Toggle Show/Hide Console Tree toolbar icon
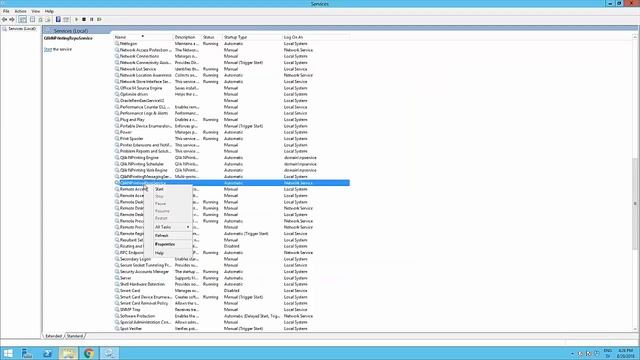This screenshot has height=360, width=640. click(22, 19)
